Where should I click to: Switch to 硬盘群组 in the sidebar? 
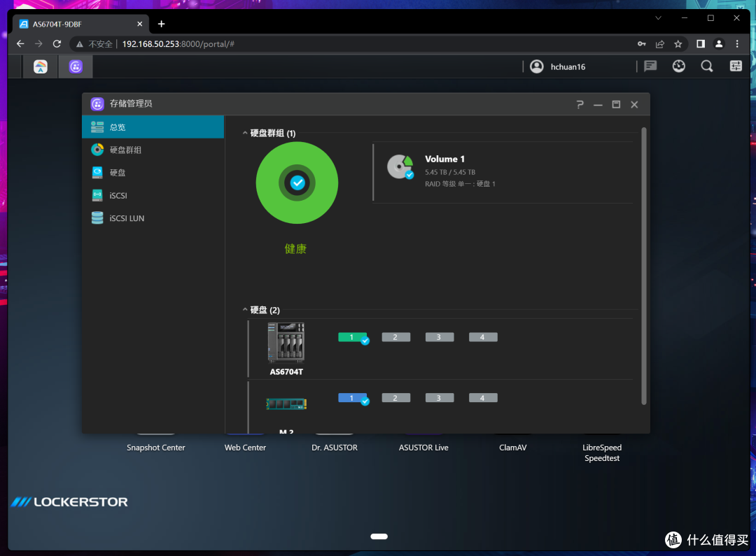(126, 150)
